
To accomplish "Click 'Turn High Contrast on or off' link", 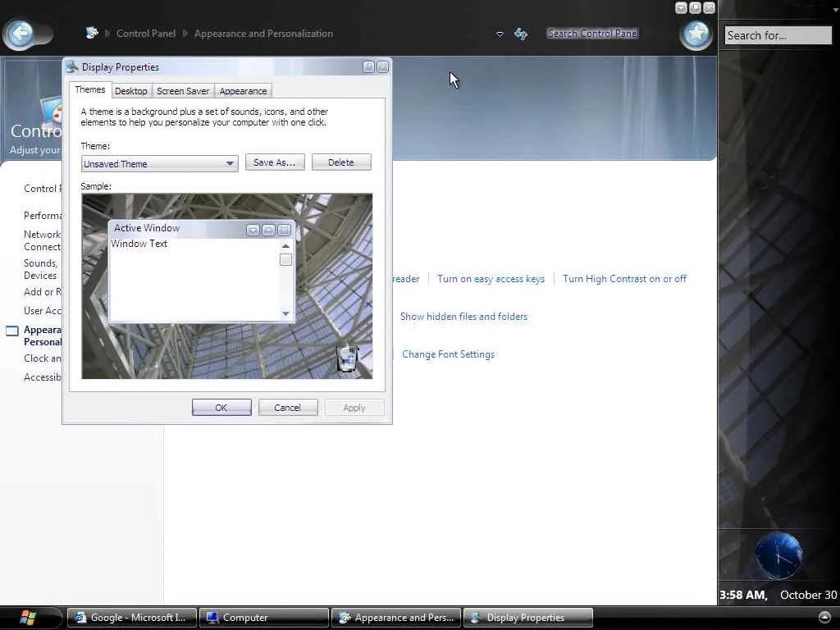I will click(x=624, y=279).
